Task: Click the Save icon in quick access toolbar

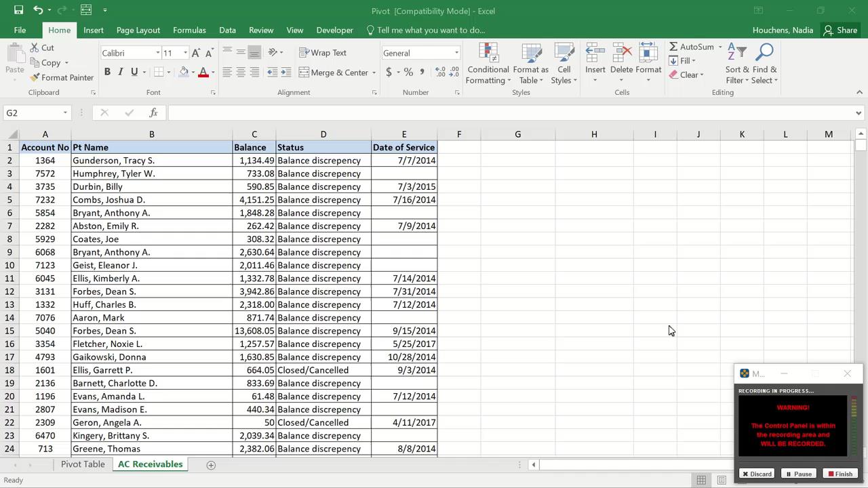Action: click(x=18, y=10)
